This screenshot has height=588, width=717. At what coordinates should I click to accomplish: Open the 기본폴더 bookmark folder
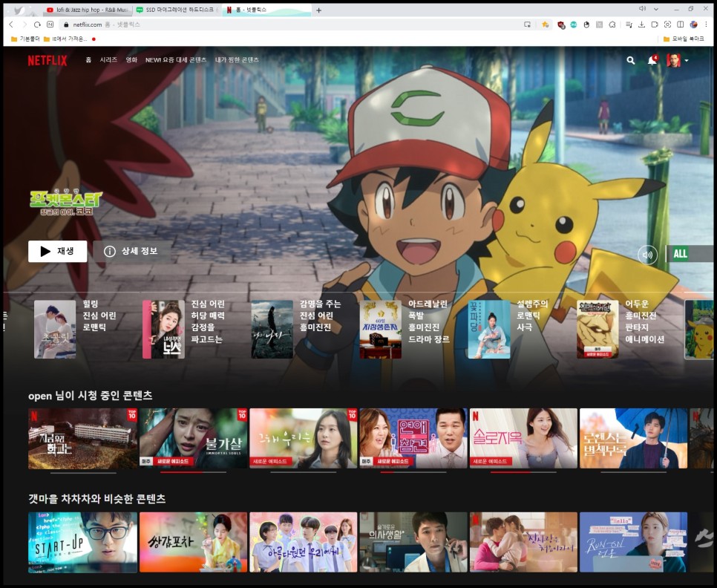tap(25, 39)
